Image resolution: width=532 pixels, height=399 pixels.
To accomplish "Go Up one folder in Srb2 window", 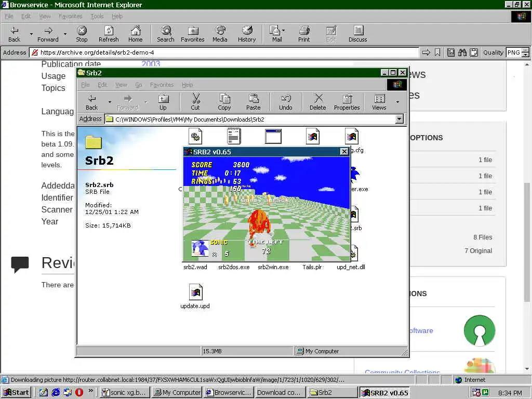I will pos(163,102).
